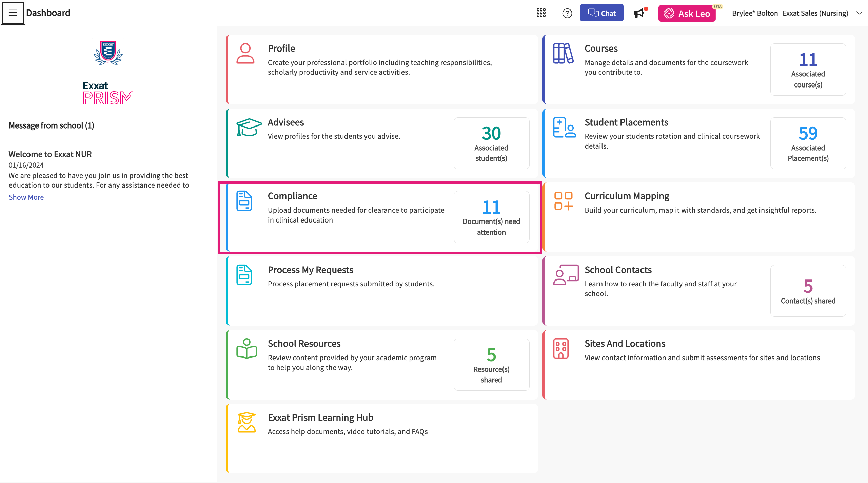Click the Sites And Locations building icon
868x483 pixels.
pyautogui.click(x=561, y=348)
